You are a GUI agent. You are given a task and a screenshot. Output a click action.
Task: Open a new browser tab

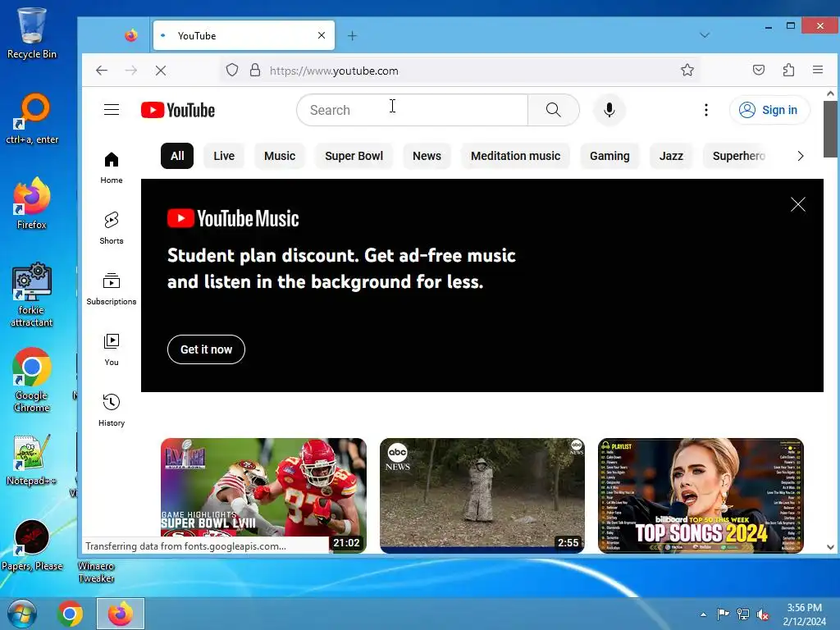click(x=352, y=36)
